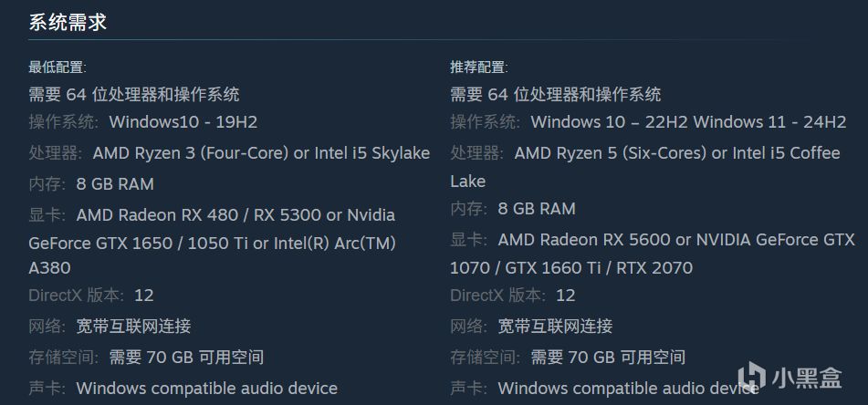Click the 最低配置 label
Screen dimensions: 868x405
(x=58, y=67)
